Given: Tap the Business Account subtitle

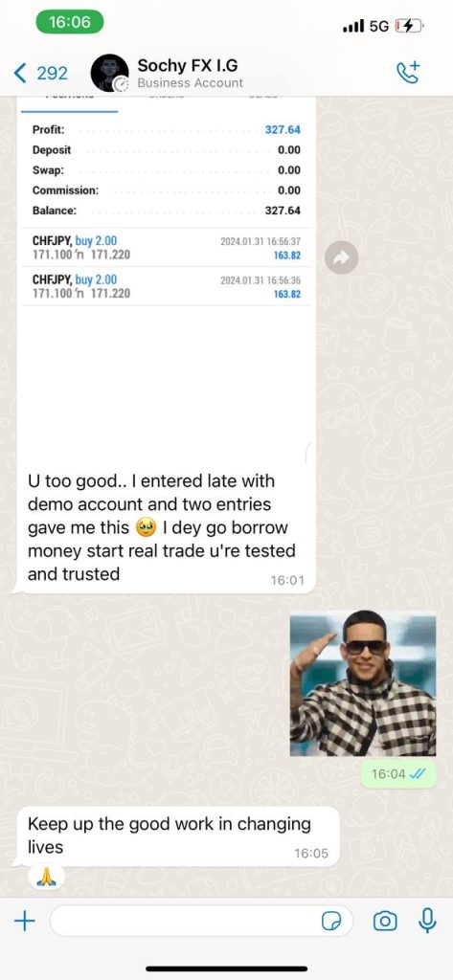Looking at the screenshot, I should click(191, 82).
